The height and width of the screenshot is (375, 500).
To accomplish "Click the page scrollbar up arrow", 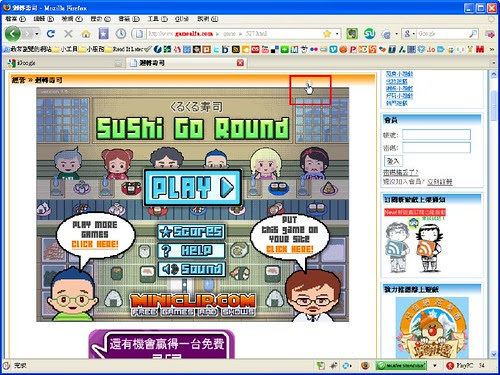I will pyautogui.click(x=494, y=75).
